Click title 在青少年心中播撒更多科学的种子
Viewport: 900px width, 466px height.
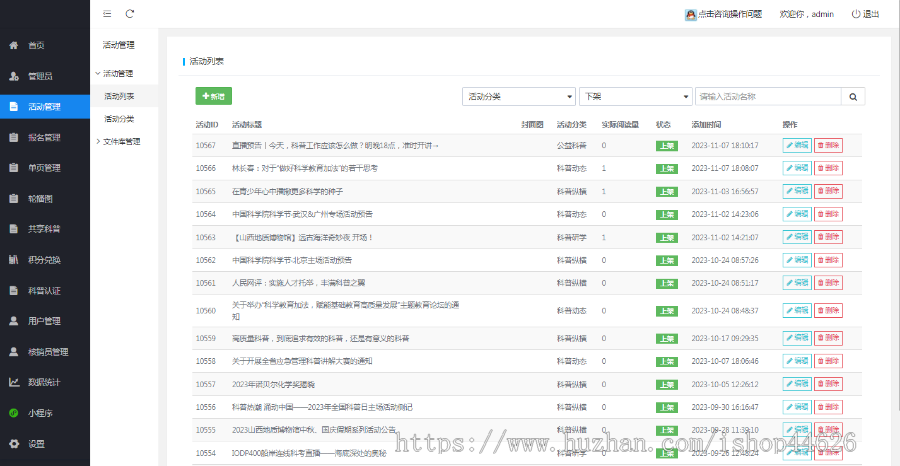click(288, 191)
